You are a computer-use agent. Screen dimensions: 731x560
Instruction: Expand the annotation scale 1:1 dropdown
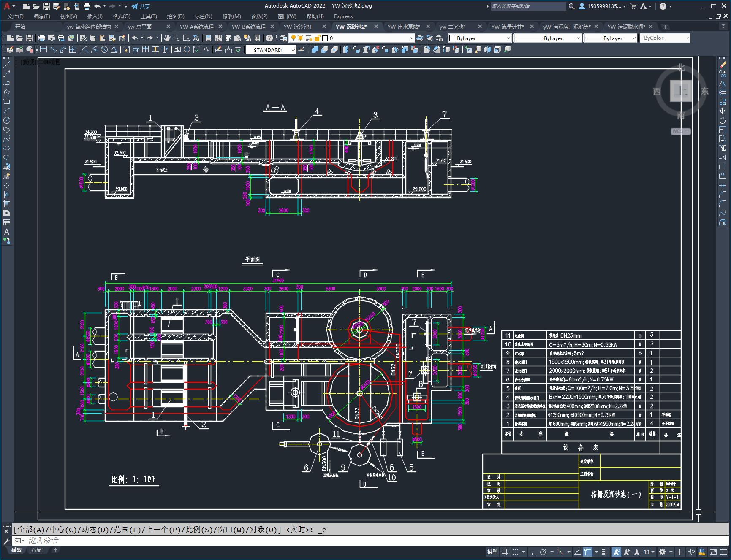coord(649,552)
